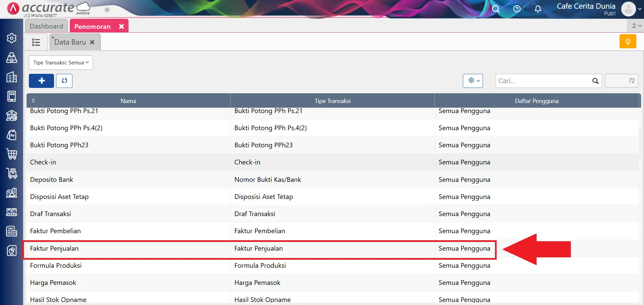The width and height of the screenshot is (644, 305).
Task: Switch to the Dashboard tab
Action: (x=46, y=26)
